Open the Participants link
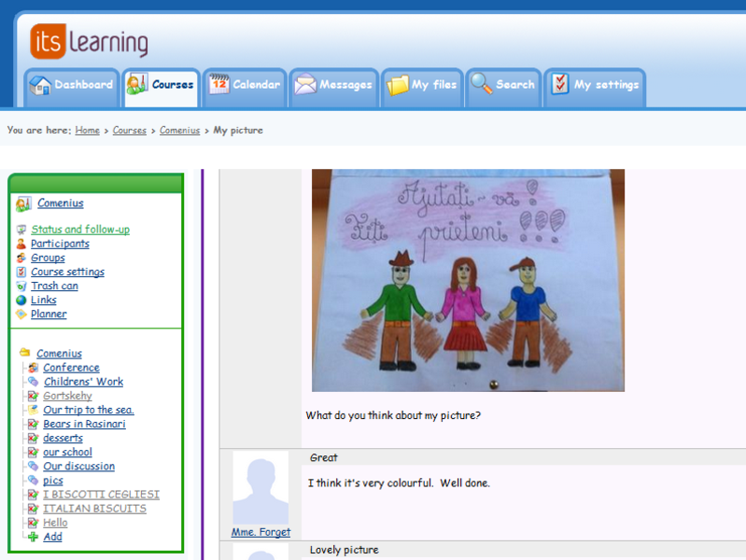 pos(60,244)
